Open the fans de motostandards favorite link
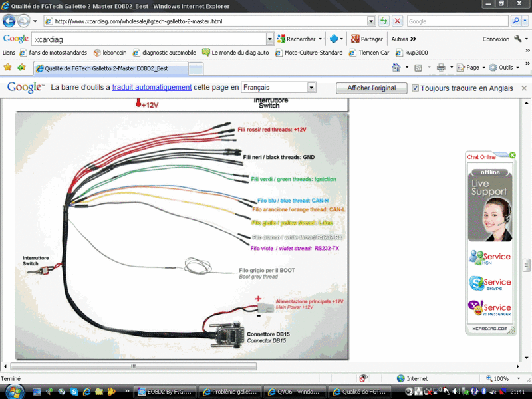Viewport: 532px width, 399px height. [53, 53]
